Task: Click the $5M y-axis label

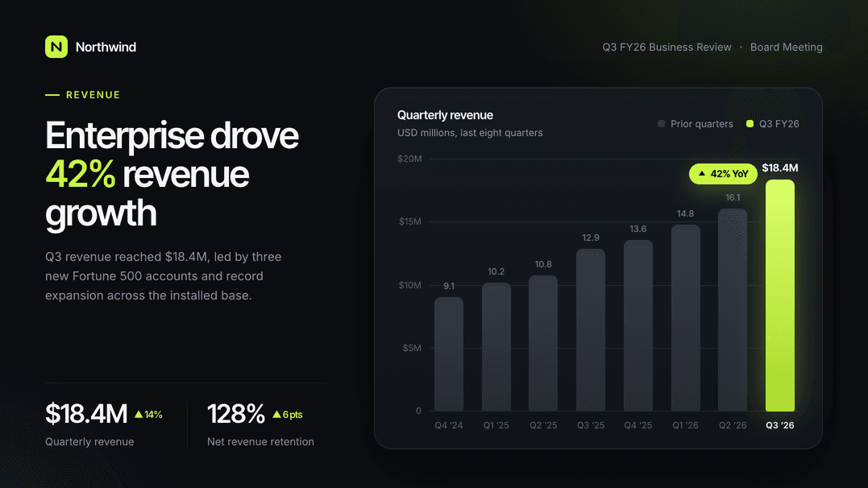Action: (412, 348)
